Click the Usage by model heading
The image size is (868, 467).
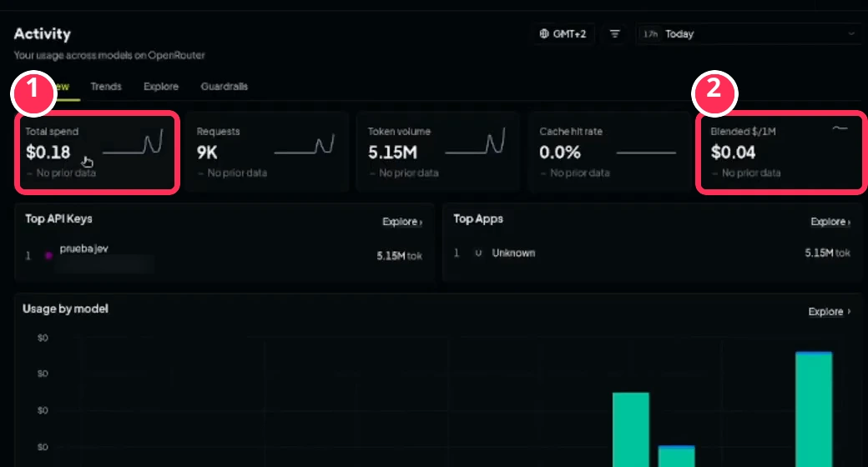65,309
